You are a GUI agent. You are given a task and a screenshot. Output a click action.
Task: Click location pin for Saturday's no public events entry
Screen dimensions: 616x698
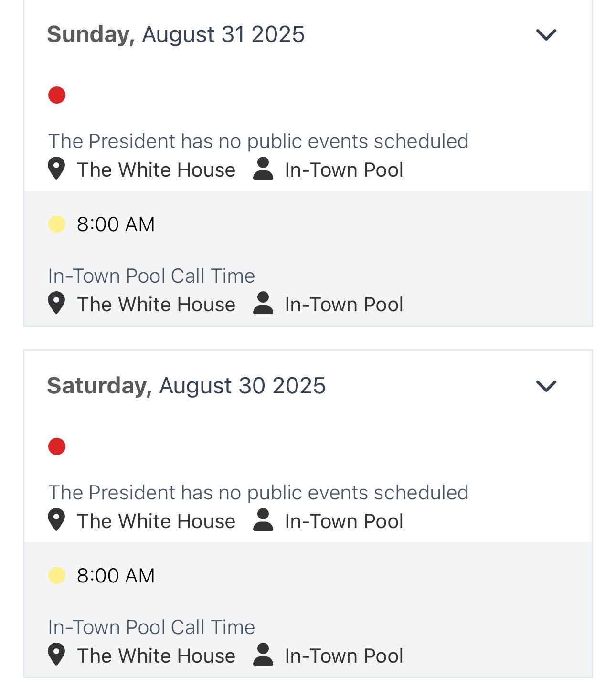(x=56, y=520)
